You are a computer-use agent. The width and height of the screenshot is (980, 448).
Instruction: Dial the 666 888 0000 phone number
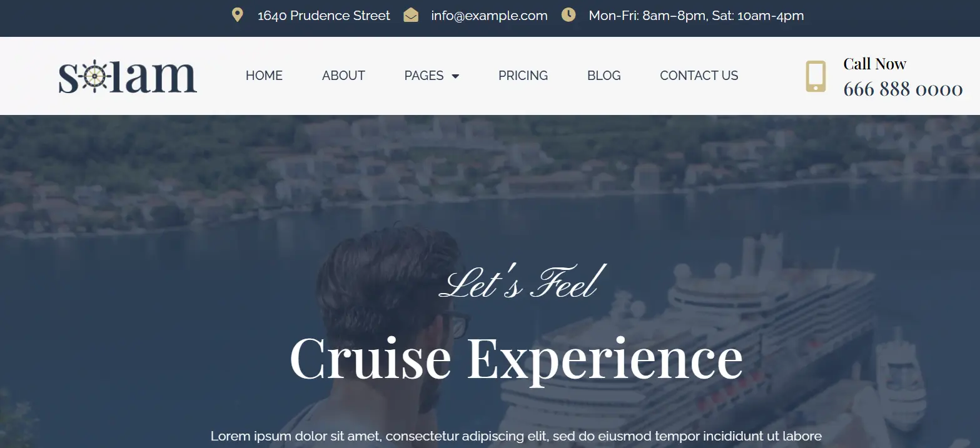tap(902, 89)
